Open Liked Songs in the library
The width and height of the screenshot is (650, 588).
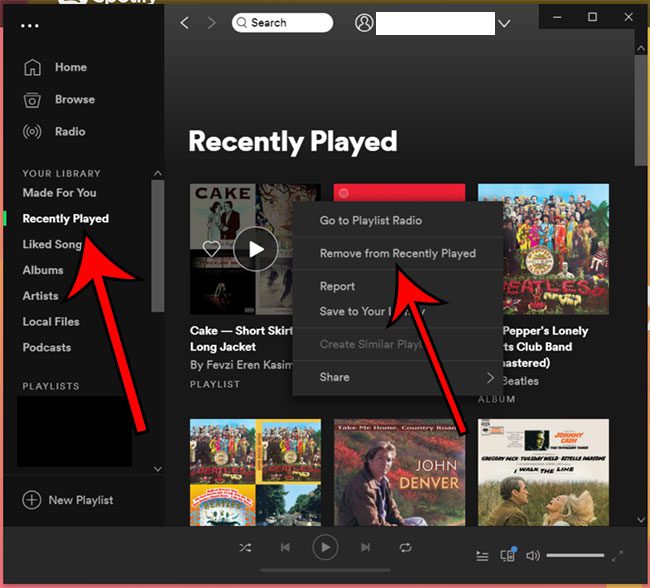point(52,244)
